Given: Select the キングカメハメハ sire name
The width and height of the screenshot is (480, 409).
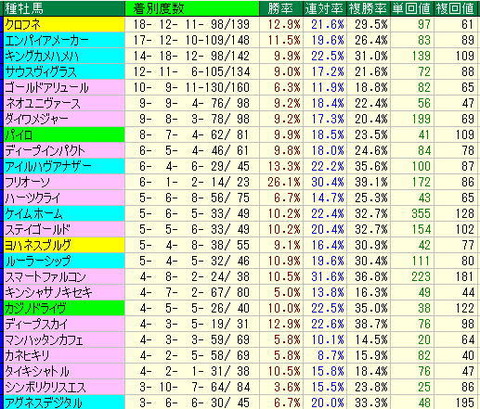Looking at the screenshot, I should pos(64,56).
